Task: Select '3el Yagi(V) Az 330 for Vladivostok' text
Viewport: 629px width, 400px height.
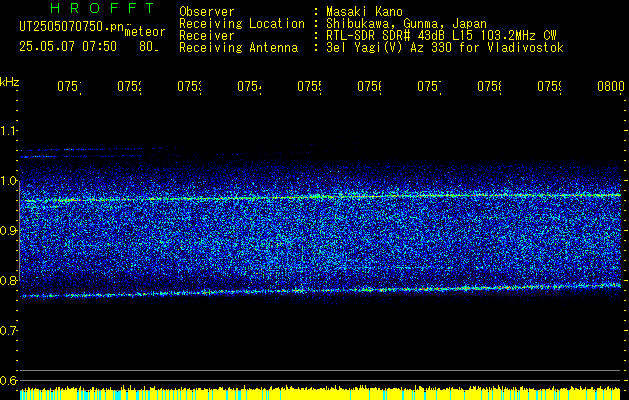Action: (x=445, y=48)
